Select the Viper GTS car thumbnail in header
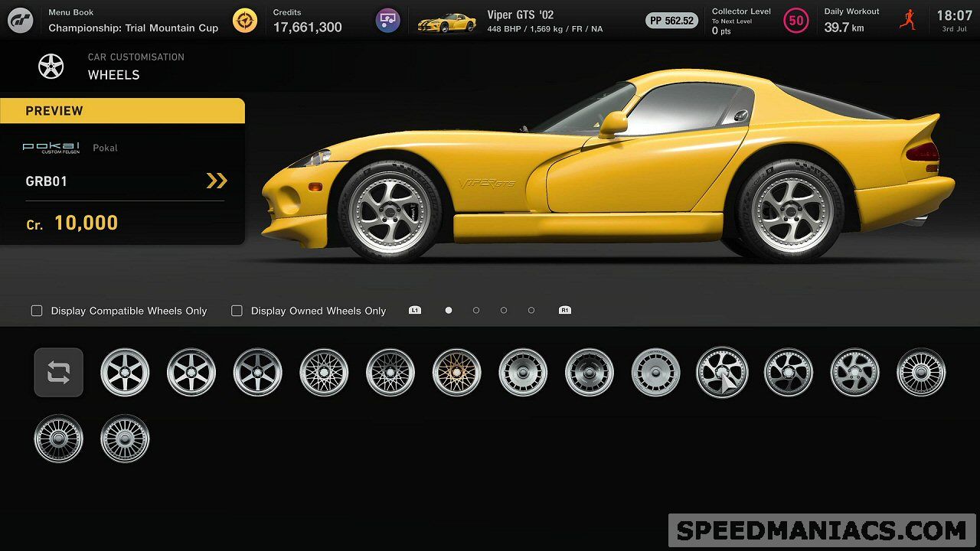 pos(446,22)
